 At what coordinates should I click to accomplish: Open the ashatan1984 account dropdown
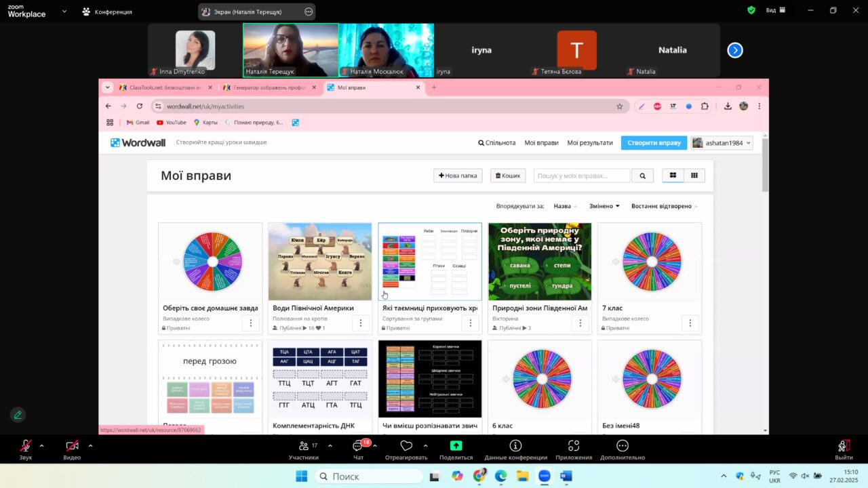[x=722, y=143]
